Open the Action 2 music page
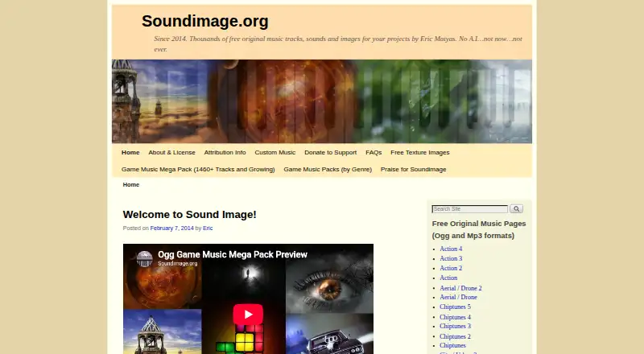The height and width of the screenshot is (354, 644). pyautogui.click(x=451, y=268)
